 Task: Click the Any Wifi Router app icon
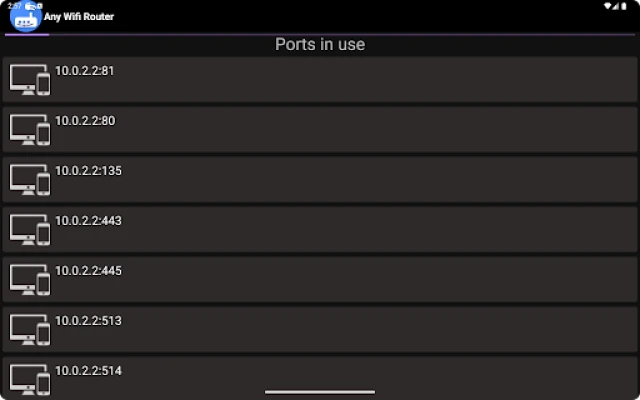coord(24,17)
